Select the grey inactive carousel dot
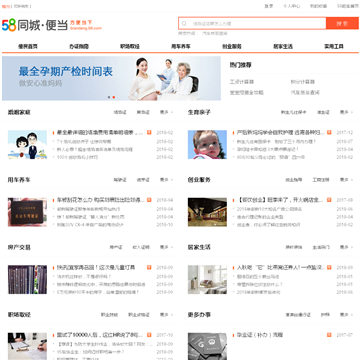 coord(109,97)
